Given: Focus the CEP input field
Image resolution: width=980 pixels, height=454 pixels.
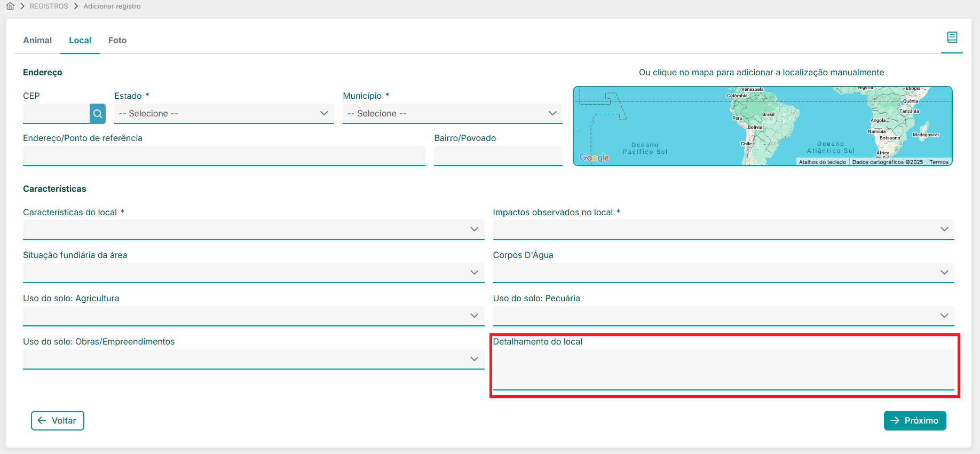Looking at the screenshot, I should pos(56,114).
